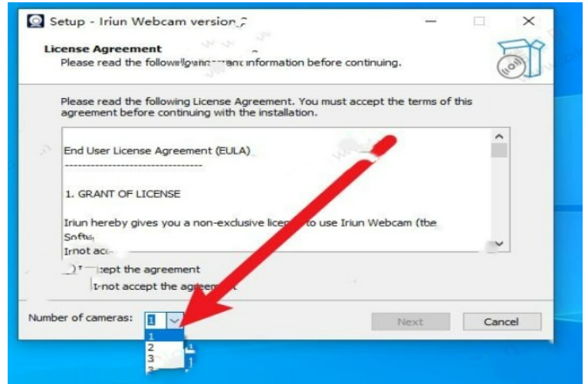This screenshot has height=384, width=588.
Task: Collapse the Number of cameras dropdown arrow
Action: point(174,320)
